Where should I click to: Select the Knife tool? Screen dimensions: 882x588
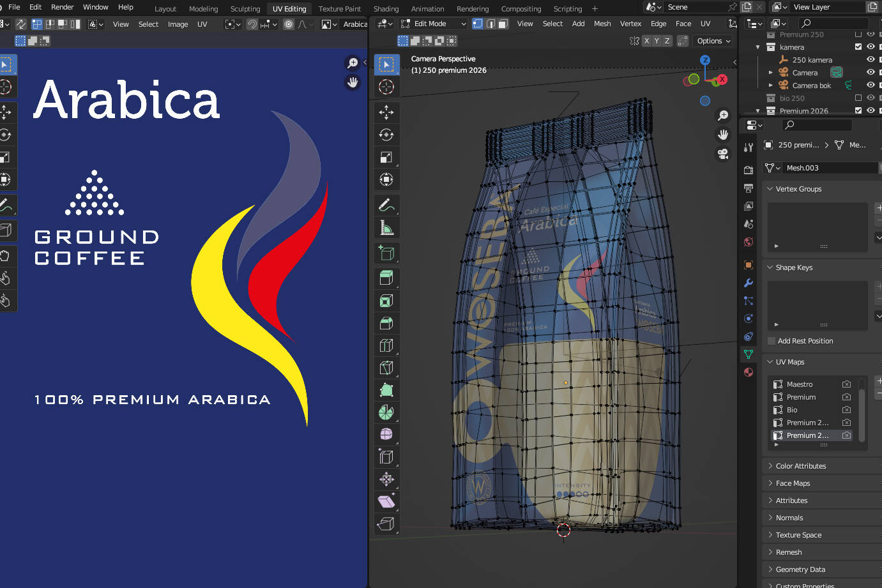[x=386, y=368]
